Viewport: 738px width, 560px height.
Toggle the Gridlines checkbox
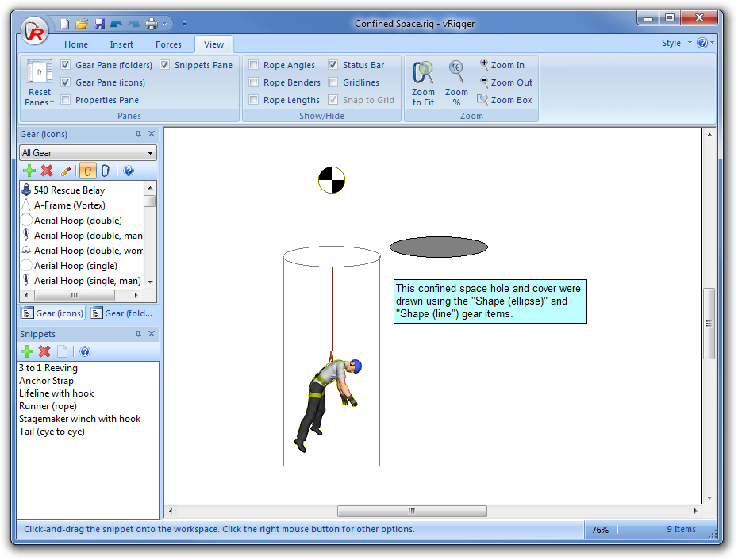[x=333, y=82]
